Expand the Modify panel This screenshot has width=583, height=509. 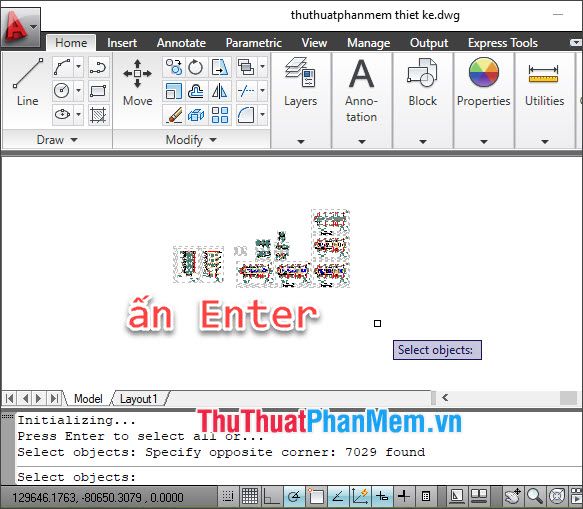(191, 140)
